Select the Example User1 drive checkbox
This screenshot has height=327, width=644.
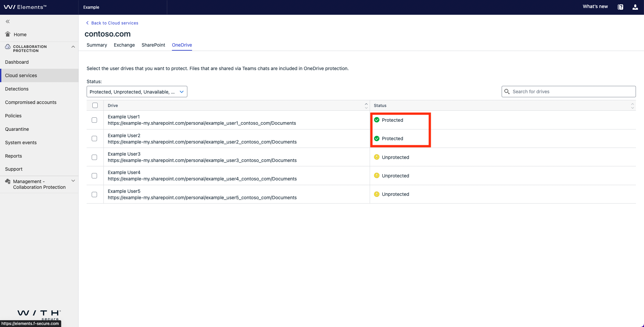coord(94,120)
